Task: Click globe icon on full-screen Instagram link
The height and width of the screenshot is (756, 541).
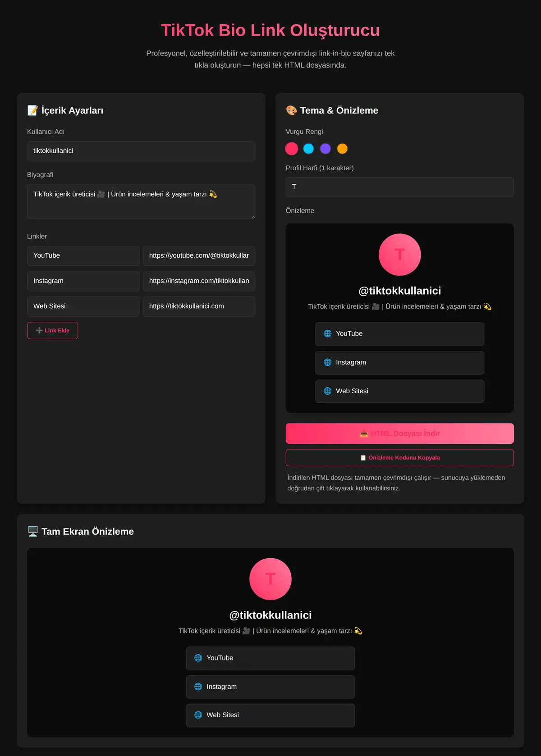Action: 198,687
